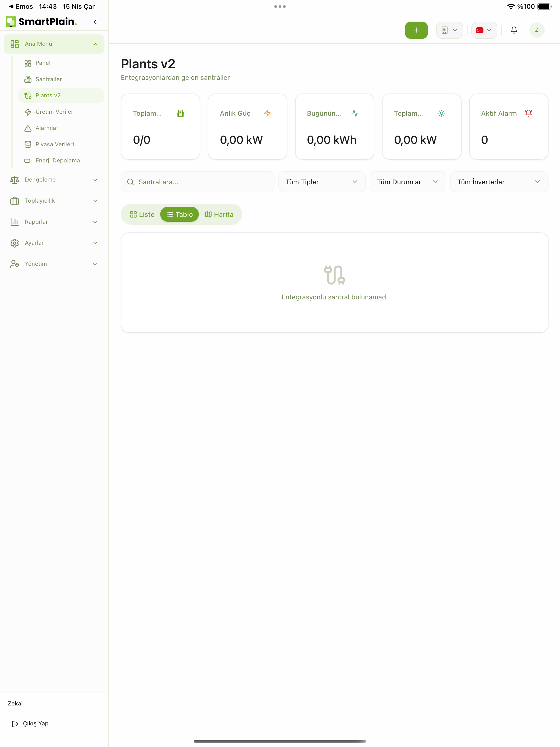
Task: Click the search magnifier icon
Action: pyautogui.click(x=130, y=182)
